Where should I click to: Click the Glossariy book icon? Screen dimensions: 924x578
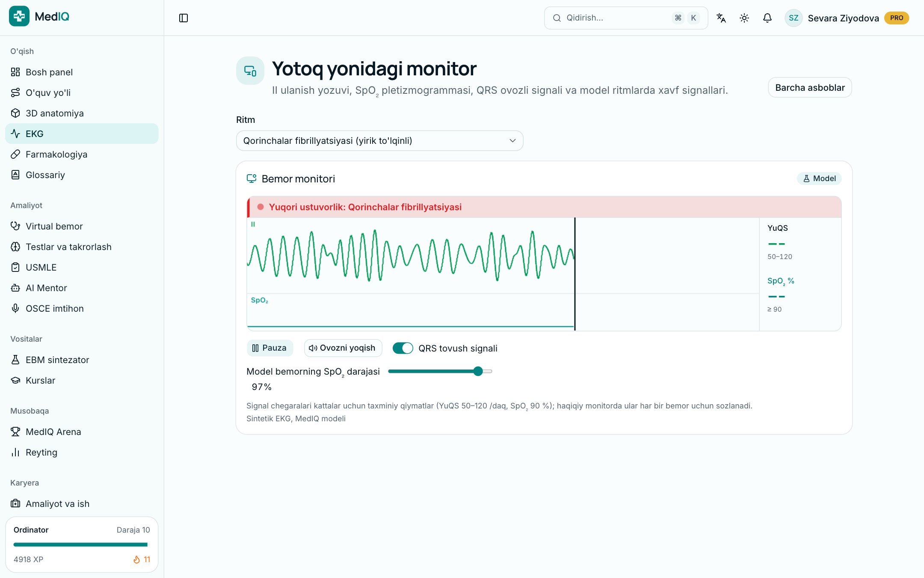pyautogui.click(x=15, y=175)
